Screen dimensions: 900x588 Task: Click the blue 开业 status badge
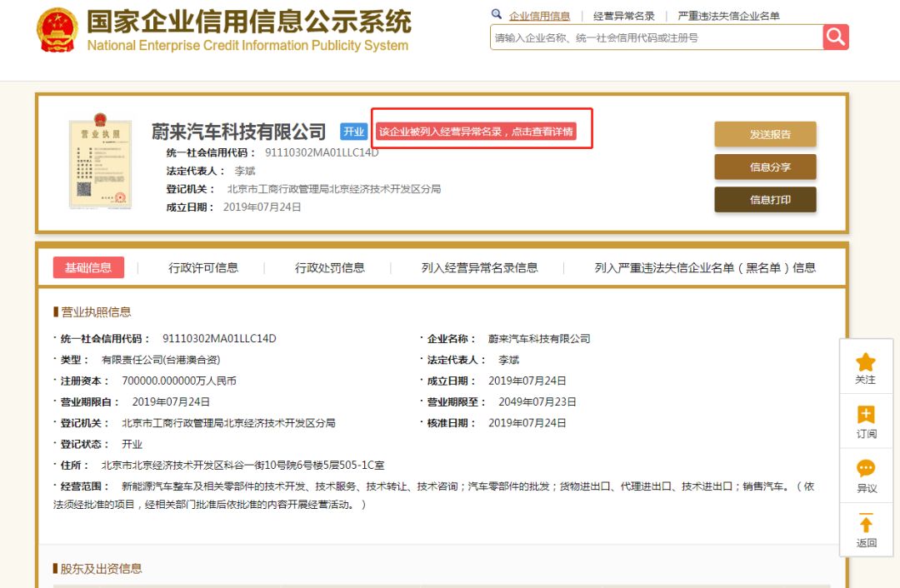point(354,132)
